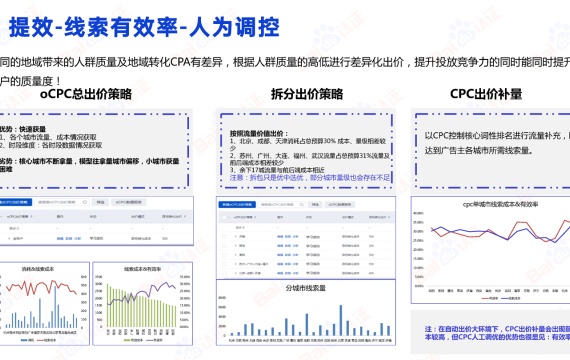Image resolution: width=570 pixels, height=360 pixels.
Task: Click sort icon on rightmost column header of middle table
Action: pyautogui.click(x=389, y=217)
